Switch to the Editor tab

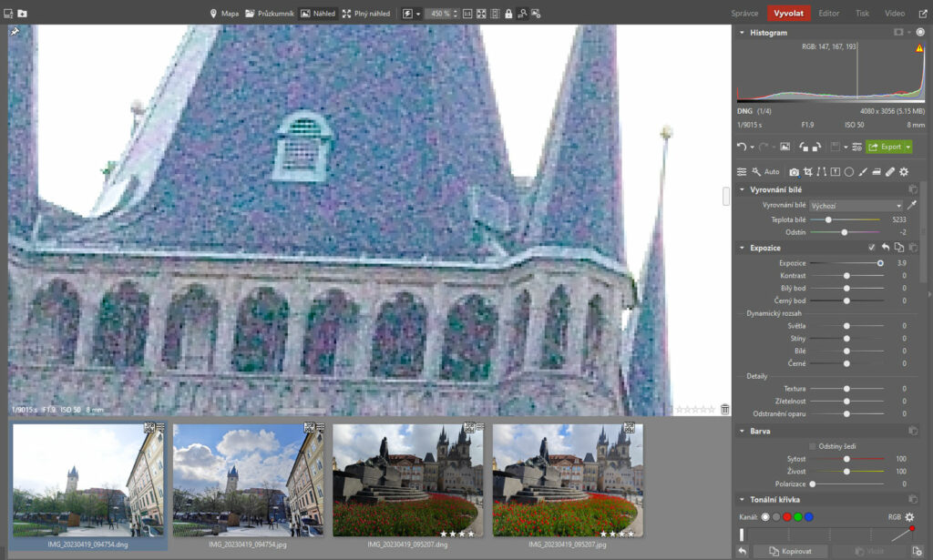829,14
